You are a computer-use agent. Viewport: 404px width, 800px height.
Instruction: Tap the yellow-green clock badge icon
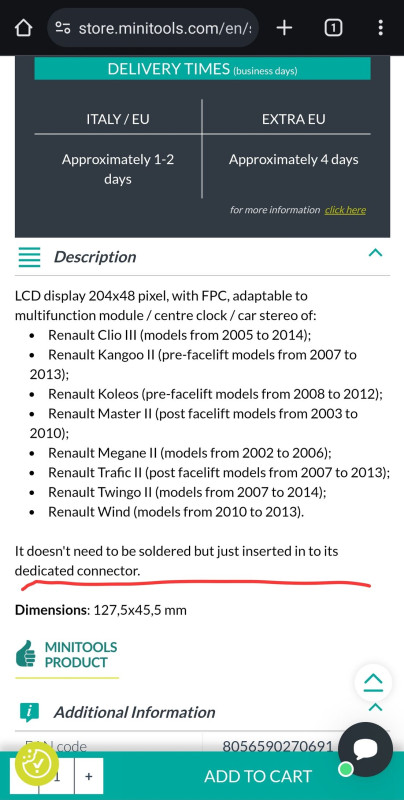point(37,764)
